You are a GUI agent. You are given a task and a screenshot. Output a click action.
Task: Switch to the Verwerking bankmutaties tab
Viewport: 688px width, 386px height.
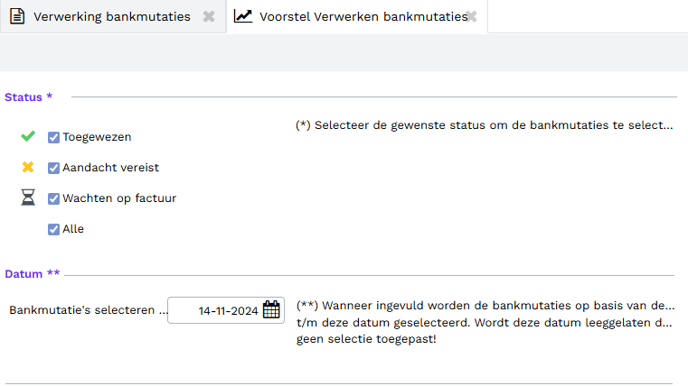[x=113, y=17]
